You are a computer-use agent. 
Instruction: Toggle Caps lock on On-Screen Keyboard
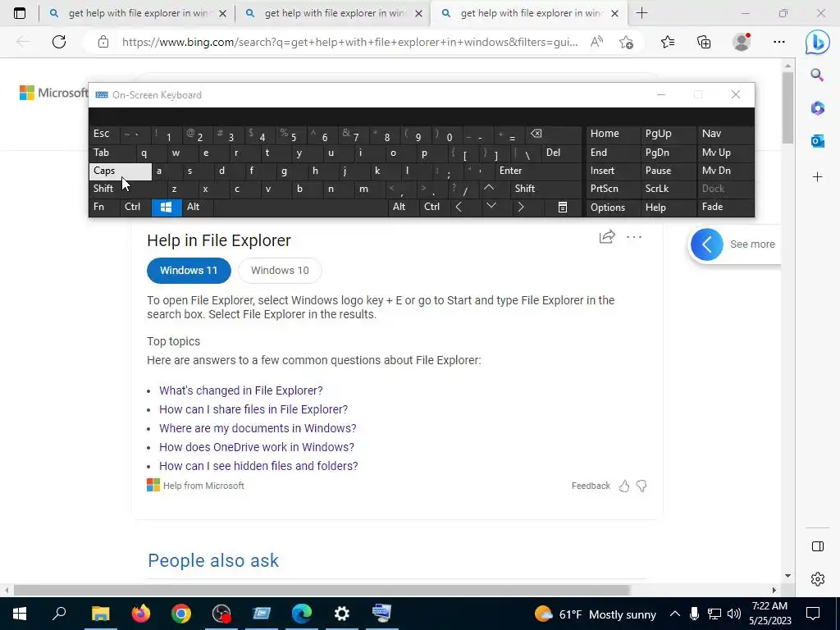(x=121, y=171)
